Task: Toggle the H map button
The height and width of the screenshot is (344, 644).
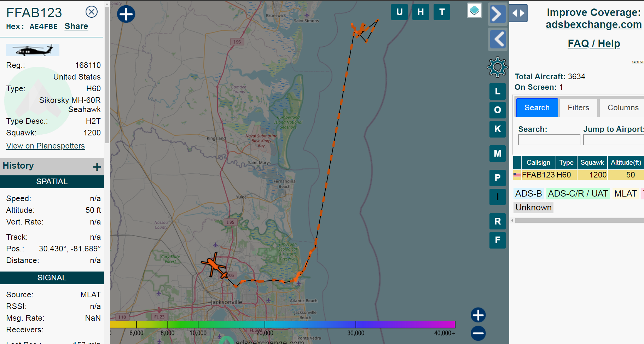Action: [420, 12]
